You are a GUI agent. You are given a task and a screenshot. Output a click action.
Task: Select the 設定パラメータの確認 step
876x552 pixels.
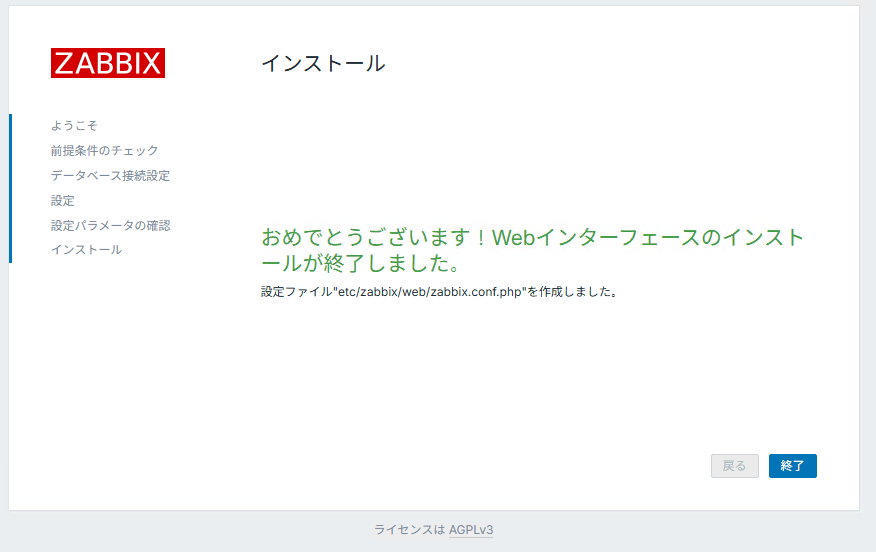point(110,226)
